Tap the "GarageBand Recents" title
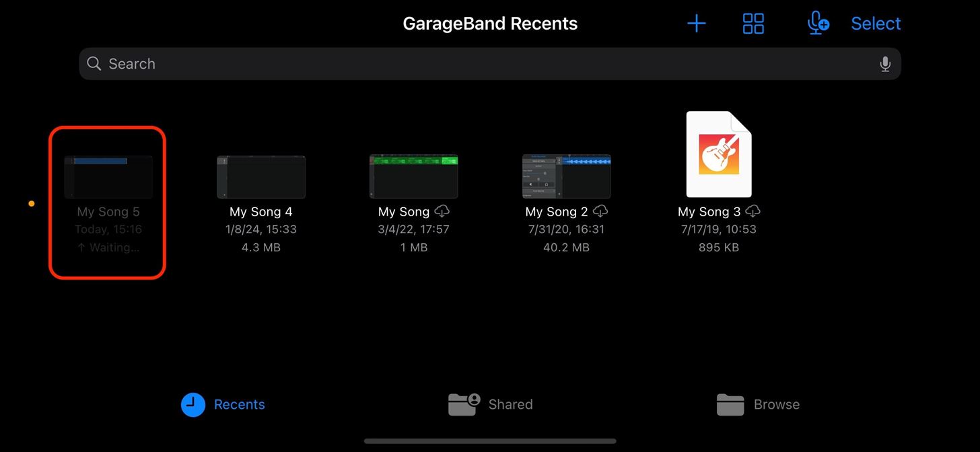Viewport: 980px width, 452px height. [490, 24]
